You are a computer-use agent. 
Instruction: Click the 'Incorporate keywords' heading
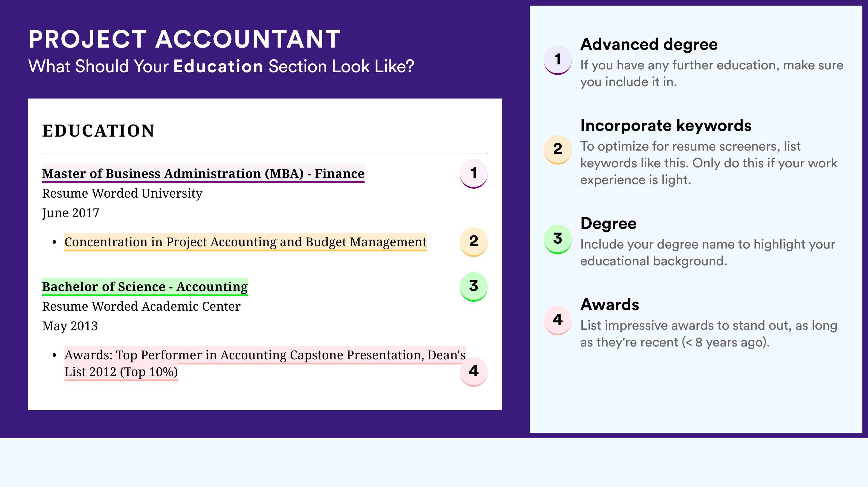click(666, 125)
